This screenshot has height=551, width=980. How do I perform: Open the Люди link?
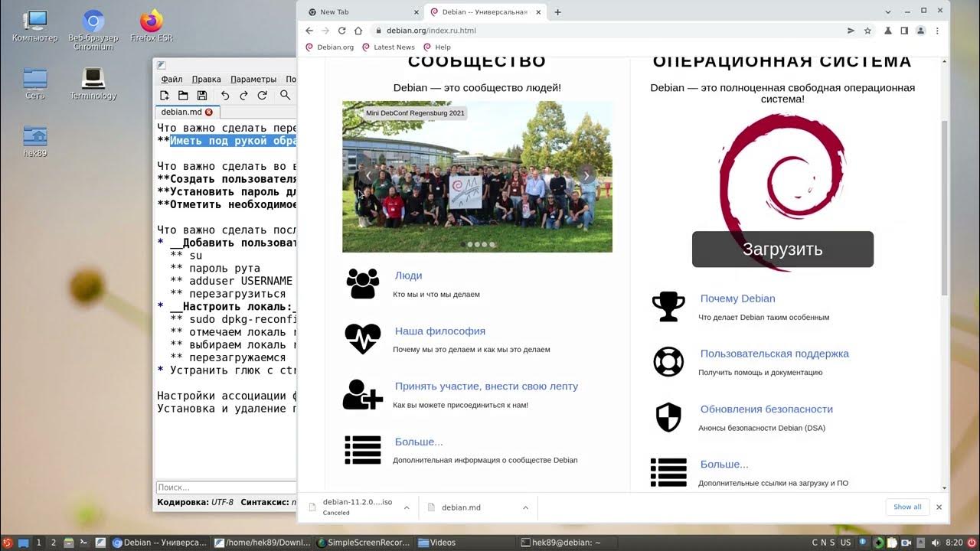point(408,275)
